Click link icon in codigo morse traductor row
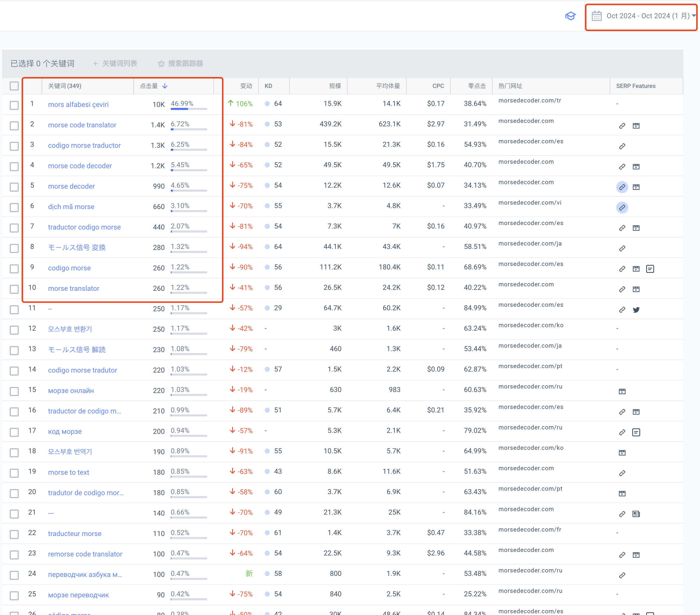Image resolution: width=700 pixels, height=615 pixels. click(622, 147)
